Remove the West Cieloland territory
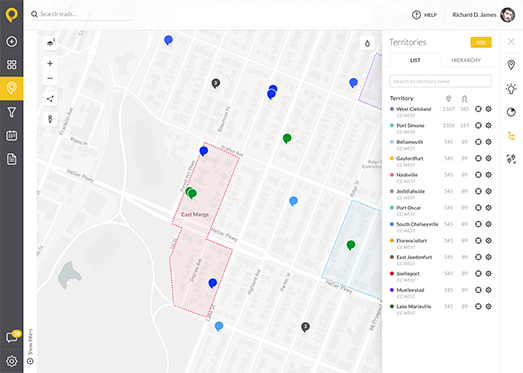The height and width of the screenshot is (373, 523). coord(478,109)
